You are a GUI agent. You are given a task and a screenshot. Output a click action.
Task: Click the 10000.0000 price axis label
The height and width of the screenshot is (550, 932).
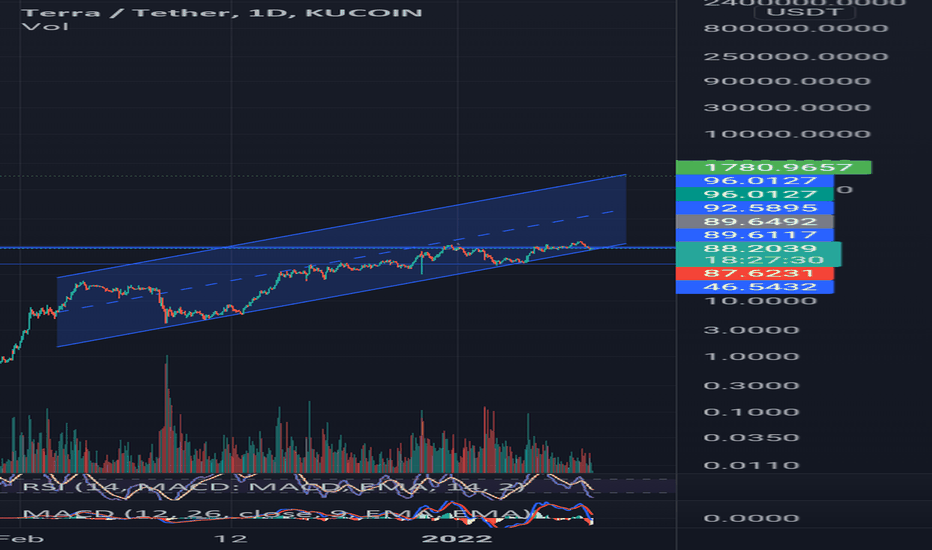point(787,134)
